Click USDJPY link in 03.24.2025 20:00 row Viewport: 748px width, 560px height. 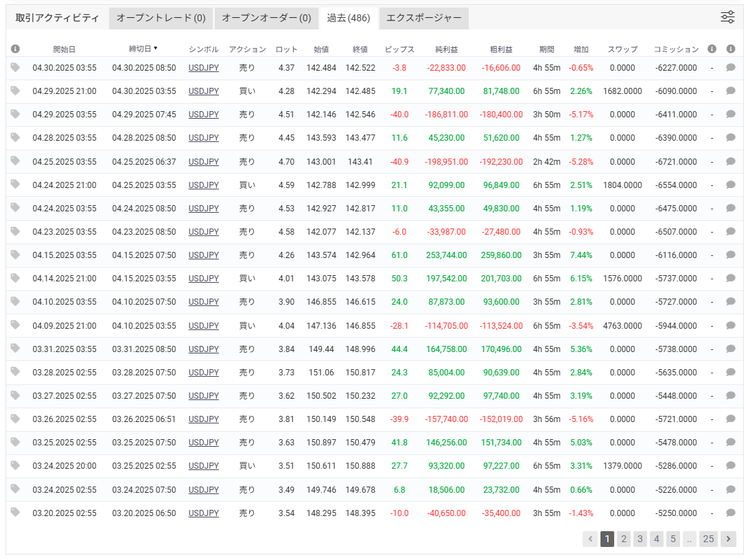point(203,465)
